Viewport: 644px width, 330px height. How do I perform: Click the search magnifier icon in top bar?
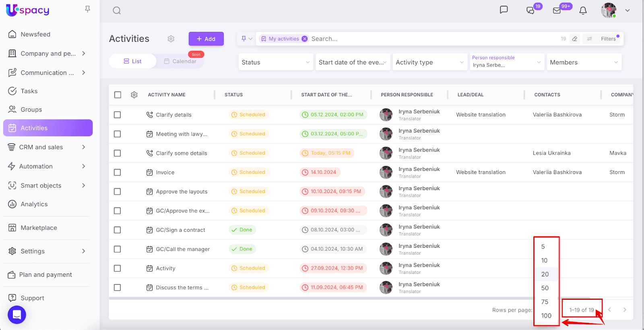point(117,10)
